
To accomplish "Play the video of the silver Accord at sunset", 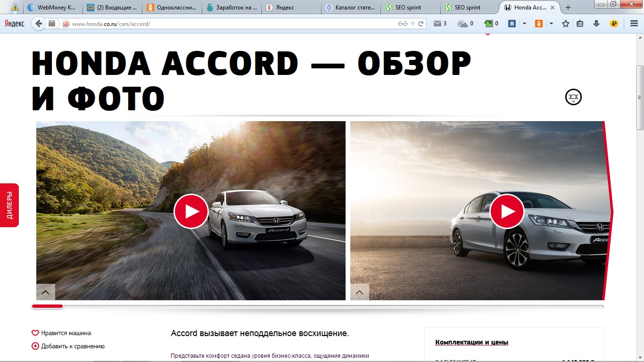I will (x=507, y=211).
